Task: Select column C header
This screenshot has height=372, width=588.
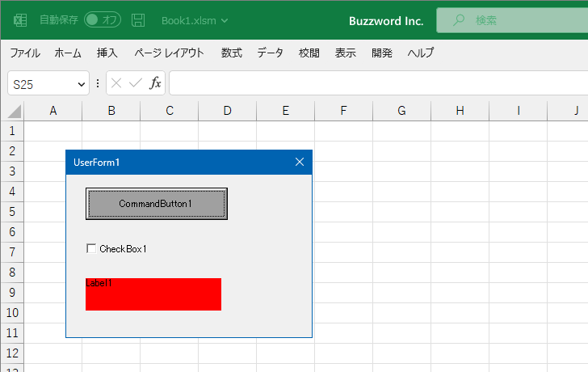Action: pyautogui.click(x=170, y=111)
